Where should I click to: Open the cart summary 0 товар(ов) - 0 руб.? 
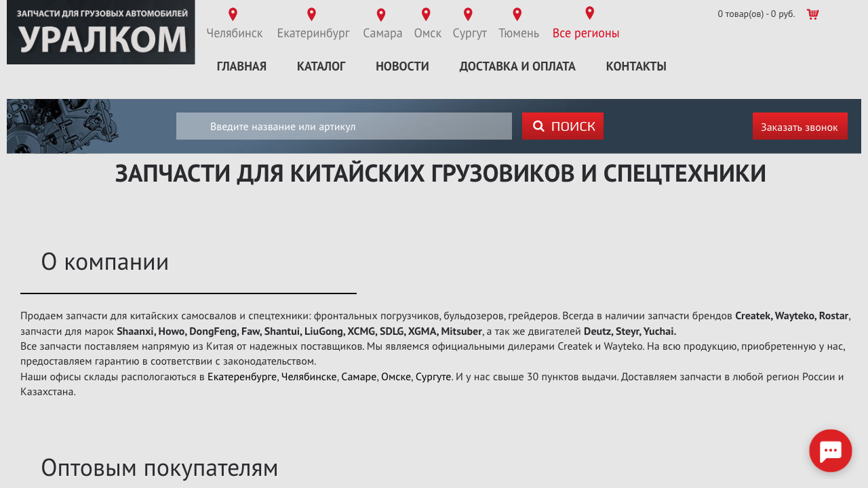pyautogui.click(x=756, y=14)
